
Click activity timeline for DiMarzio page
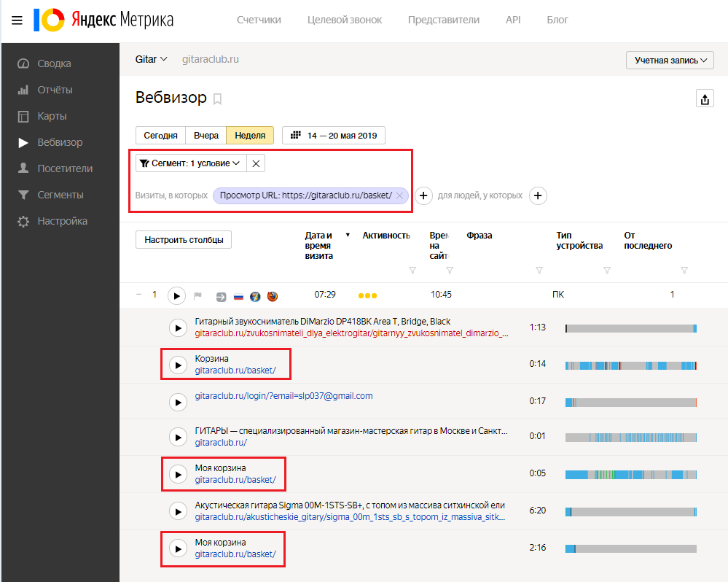coord(631,328)
